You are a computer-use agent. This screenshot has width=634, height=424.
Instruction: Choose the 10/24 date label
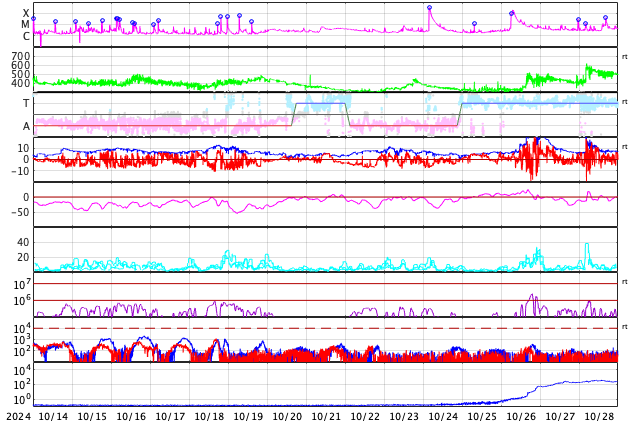[x=443, y=416]
